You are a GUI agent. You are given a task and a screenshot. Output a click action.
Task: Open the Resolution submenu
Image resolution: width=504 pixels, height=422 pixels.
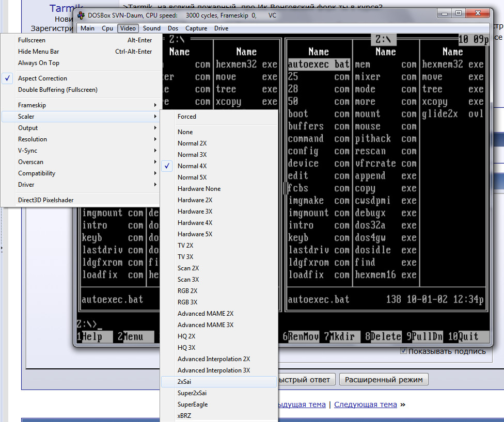pos(33,139)
